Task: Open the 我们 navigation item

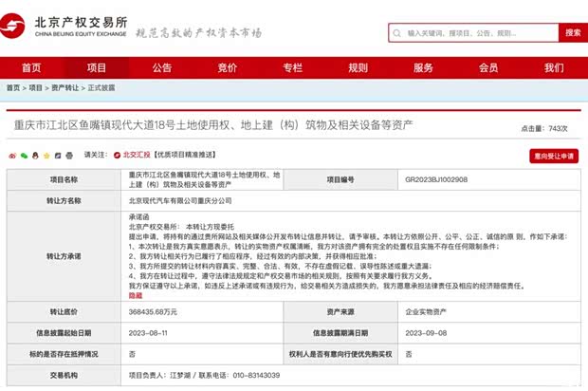Action: click(x=553, y=67)
